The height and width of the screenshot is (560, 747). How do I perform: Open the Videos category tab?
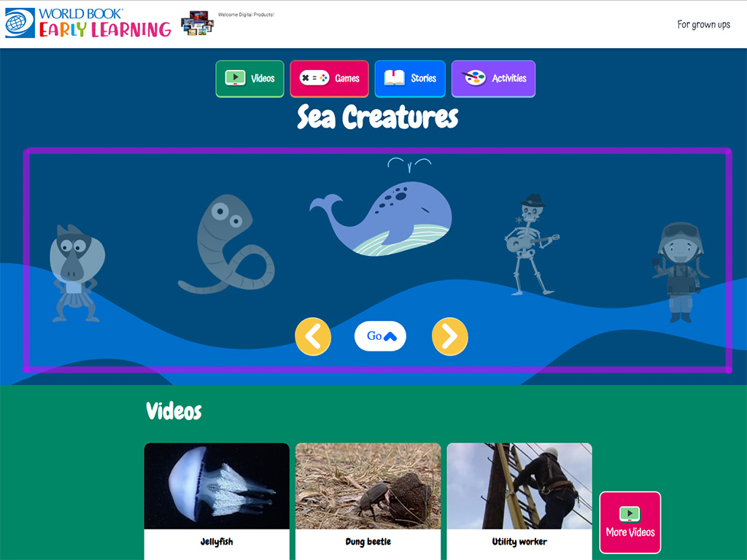click(x=249, y=79)
